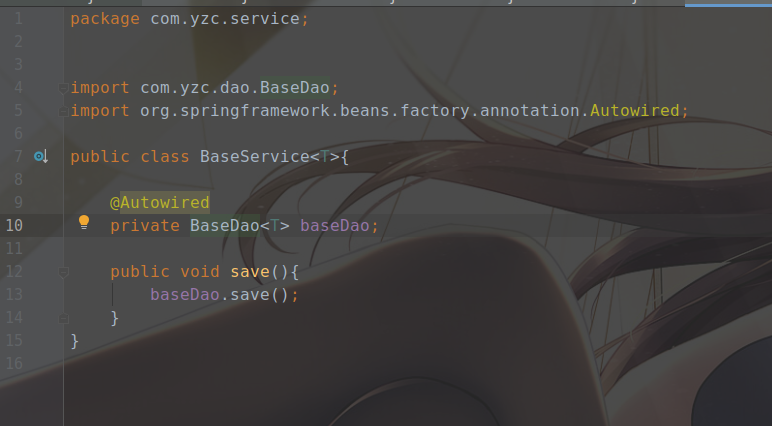This screenshot has height=426, width=772.
Task: Click the class name BaseService on line 7
Action: [x=255, y=157]
